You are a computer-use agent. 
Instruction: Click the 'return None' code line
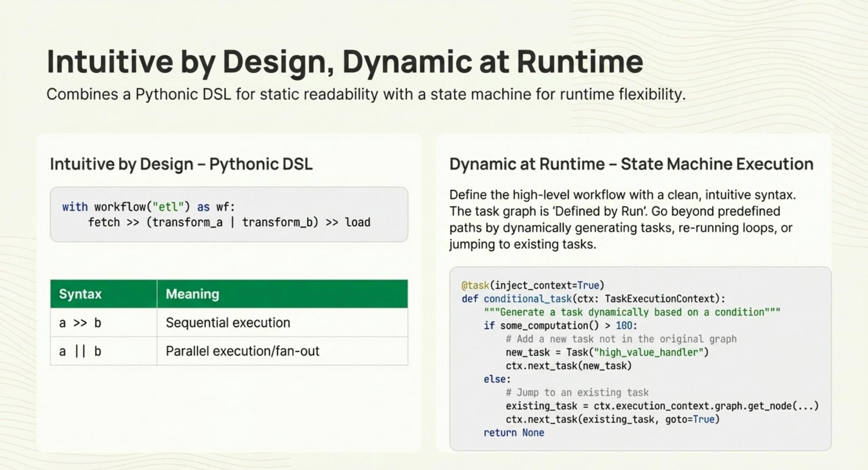tap(514, 433)
